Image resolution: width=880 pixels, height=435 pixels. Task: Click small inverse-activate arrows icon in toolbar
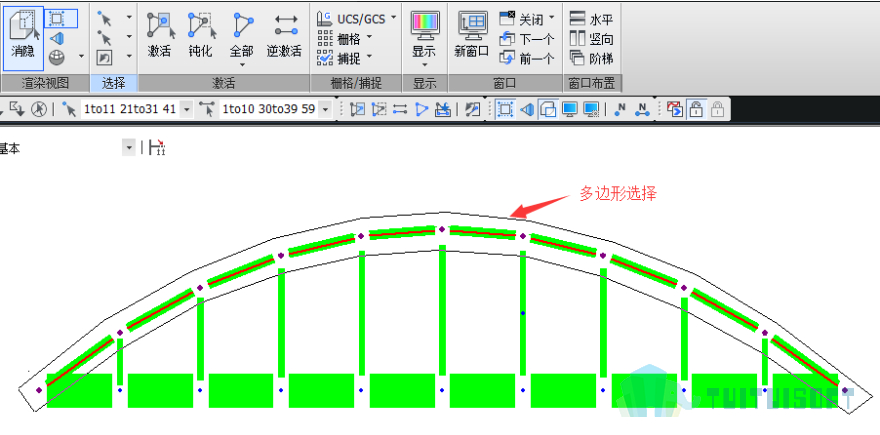pos(400,109)
